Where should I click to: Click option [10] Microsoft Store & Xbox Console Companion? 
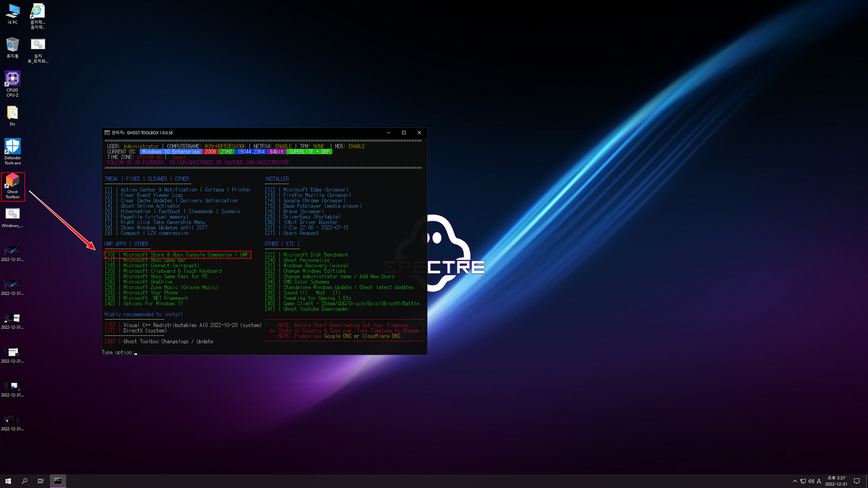coord(177,255)
